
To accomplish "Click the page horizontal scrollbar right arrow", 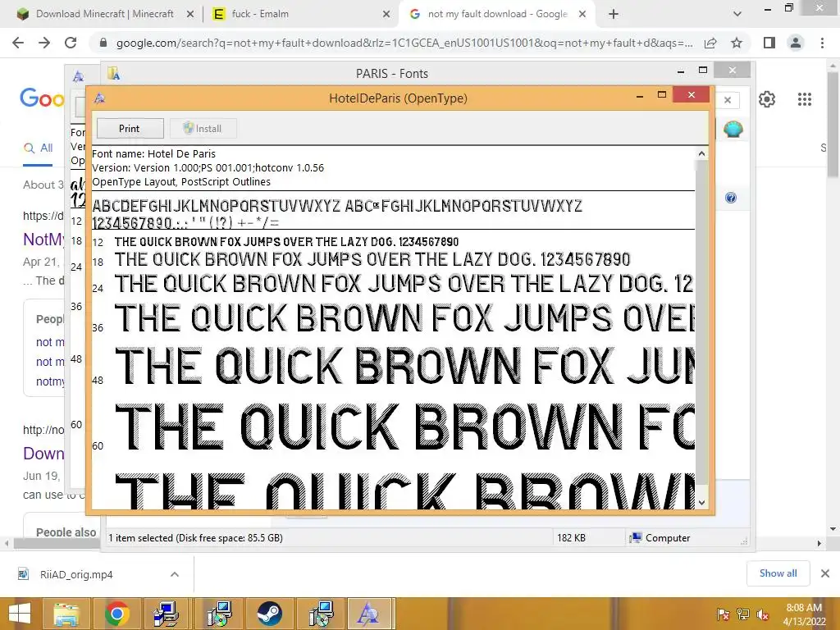I will pyautogui.click(x=819, y=543).
